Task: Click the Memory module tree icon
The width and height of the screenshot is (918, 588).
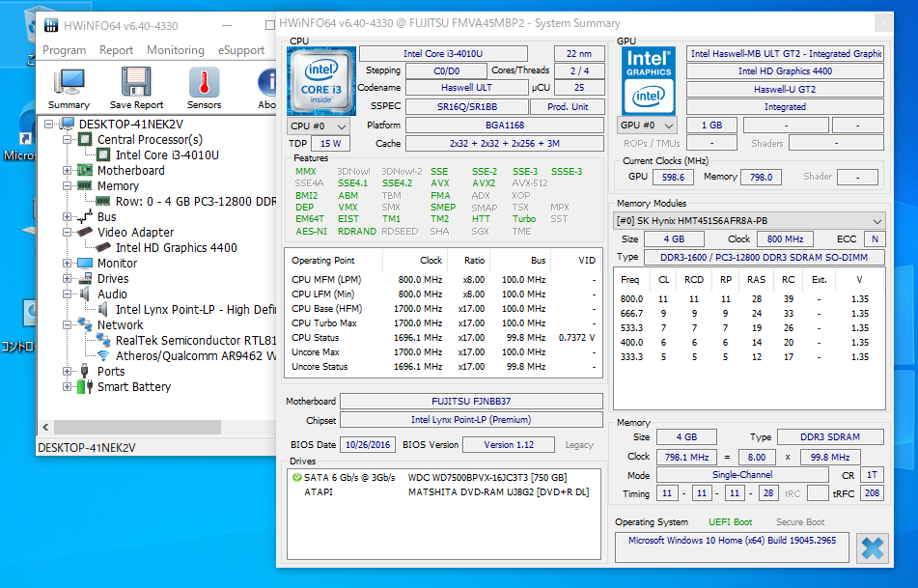Action: [85, 185]
